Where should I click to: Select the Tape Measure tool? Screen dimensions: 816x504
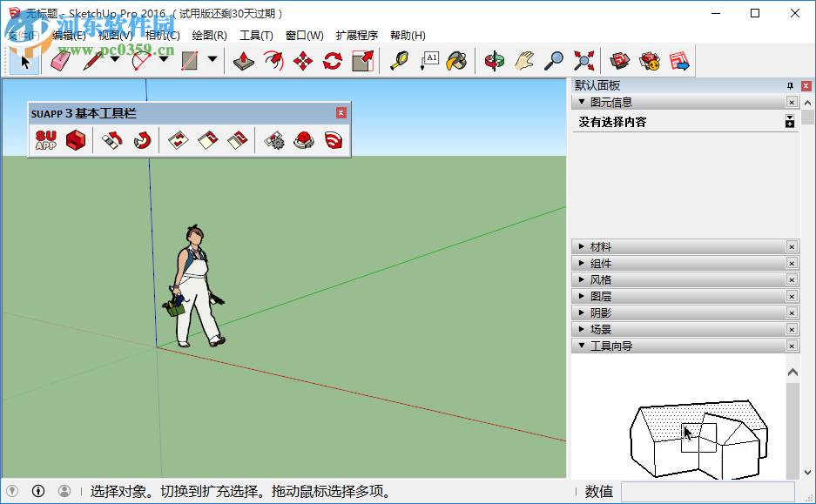(x=399, y=60)
